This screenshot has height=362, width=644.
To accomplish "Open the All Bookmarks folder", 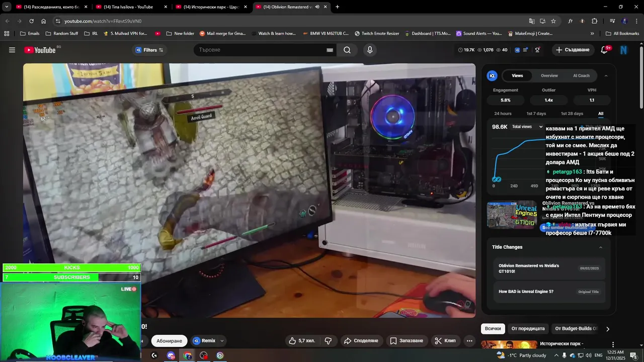I will point(622,34).
